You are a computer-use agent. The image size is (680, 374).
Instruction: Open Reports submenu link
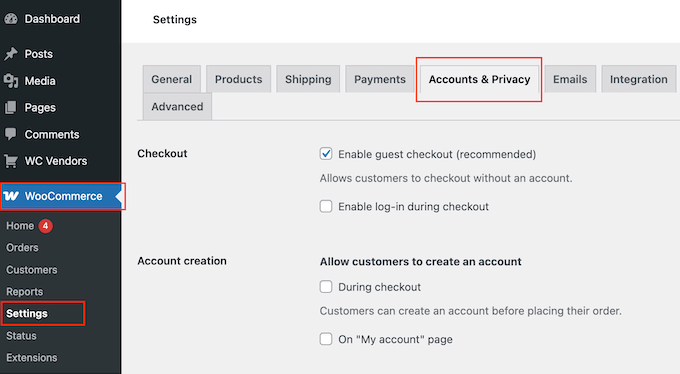pos(24,292)
